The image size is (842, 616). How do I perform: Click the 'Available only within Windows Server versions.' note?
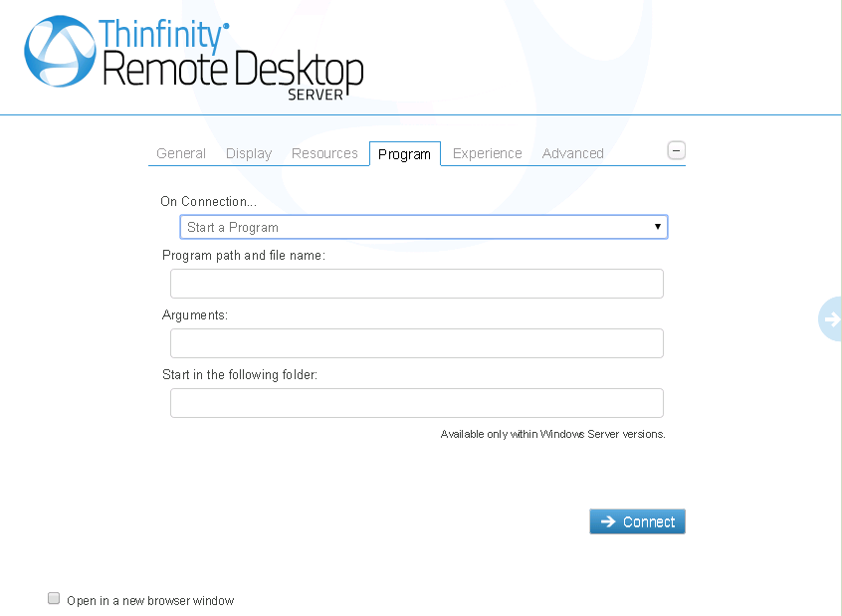coord(552,434)
